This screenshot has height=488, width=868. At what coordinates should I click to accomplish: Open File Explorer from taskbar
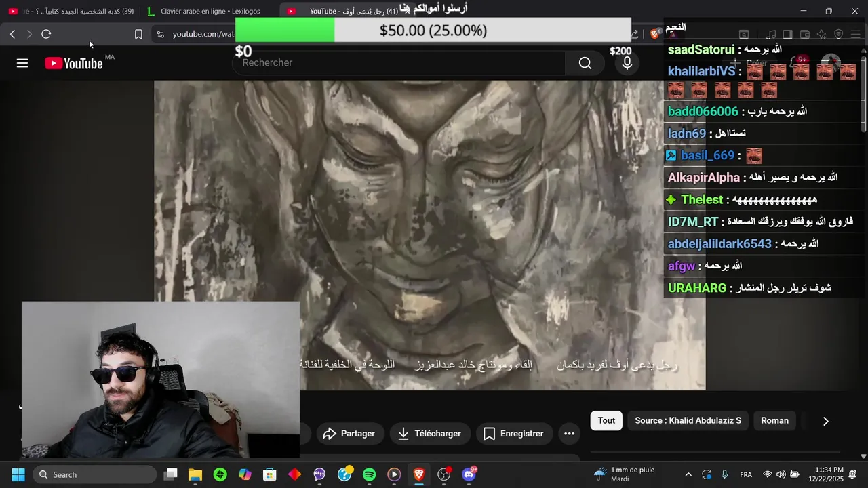click(195, 474)
